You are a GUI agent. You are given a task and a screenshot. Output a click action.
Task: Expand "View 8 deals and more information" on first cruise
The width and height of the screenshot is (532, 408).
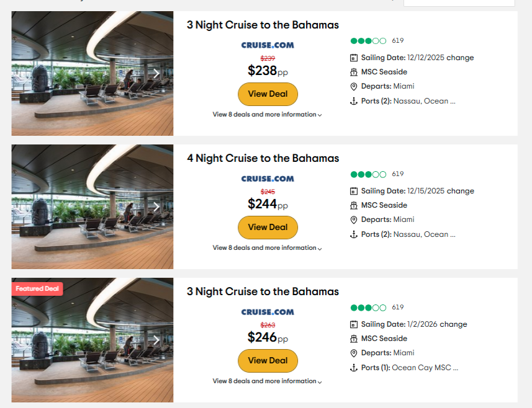[267, 114]
